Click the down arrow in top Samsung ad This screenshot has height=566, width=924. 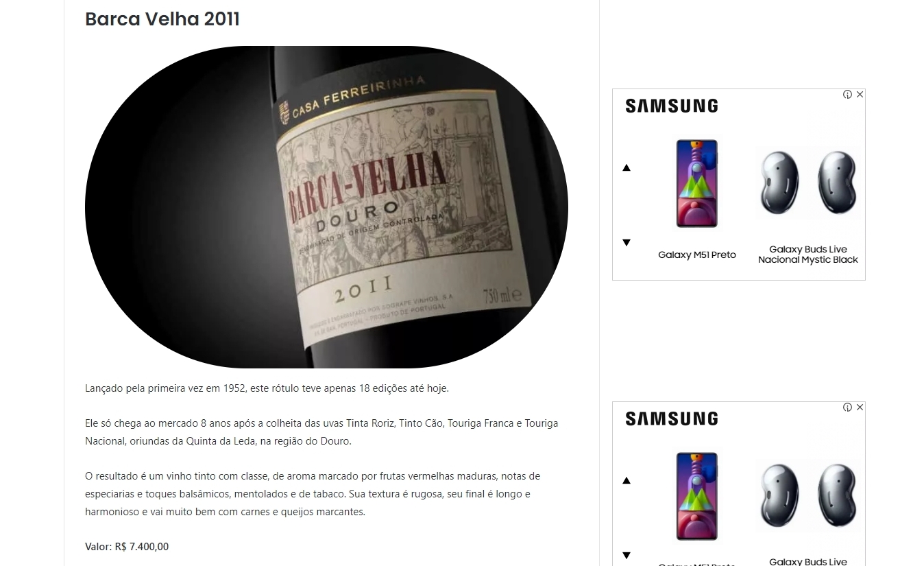626,242
